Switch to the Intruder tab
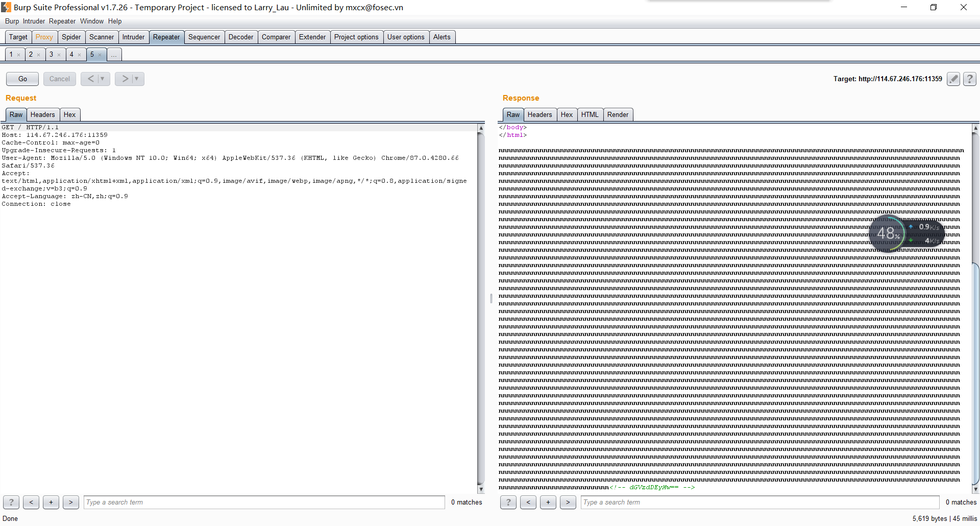The height and width of the screenshot is (526, 980). click(x=133, y=37)
